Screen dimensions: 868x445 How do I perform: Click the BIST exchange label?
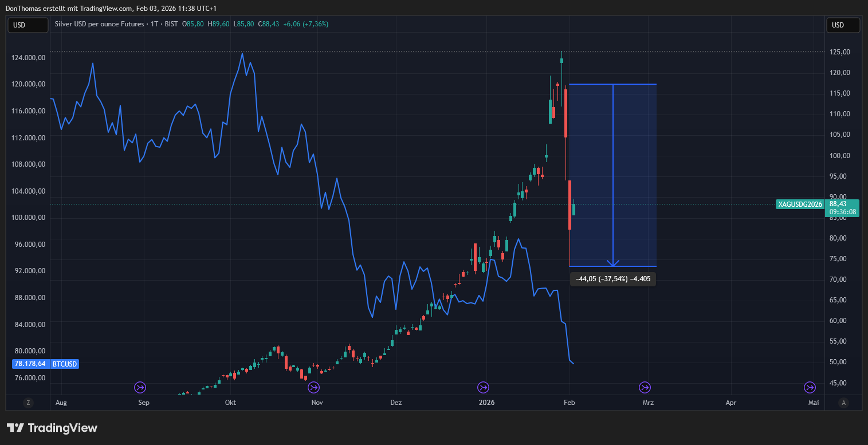tap(171, 24)
